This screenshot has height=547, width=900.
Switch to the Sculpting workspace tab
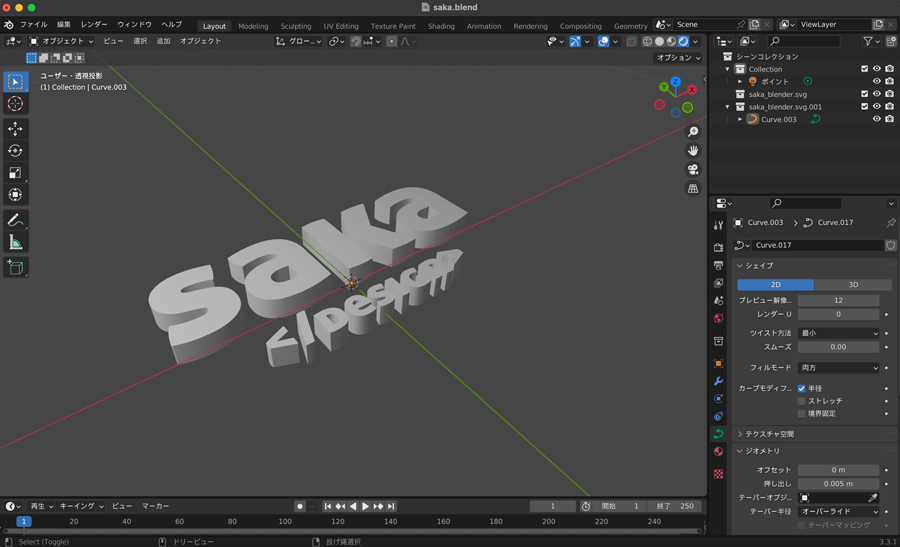click(x=295, y=26)
